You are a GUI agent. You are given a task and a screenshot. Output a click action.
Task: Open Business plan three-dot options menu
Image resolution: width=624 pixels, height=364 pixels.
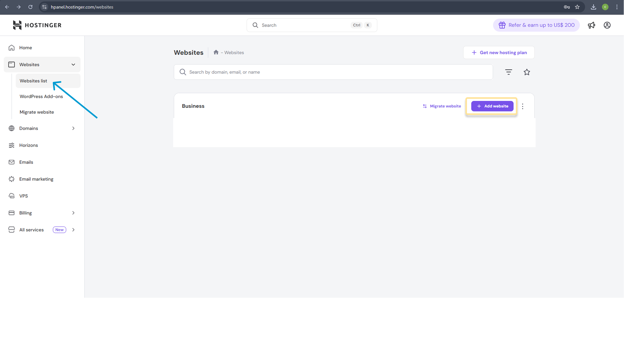(523, 106)
